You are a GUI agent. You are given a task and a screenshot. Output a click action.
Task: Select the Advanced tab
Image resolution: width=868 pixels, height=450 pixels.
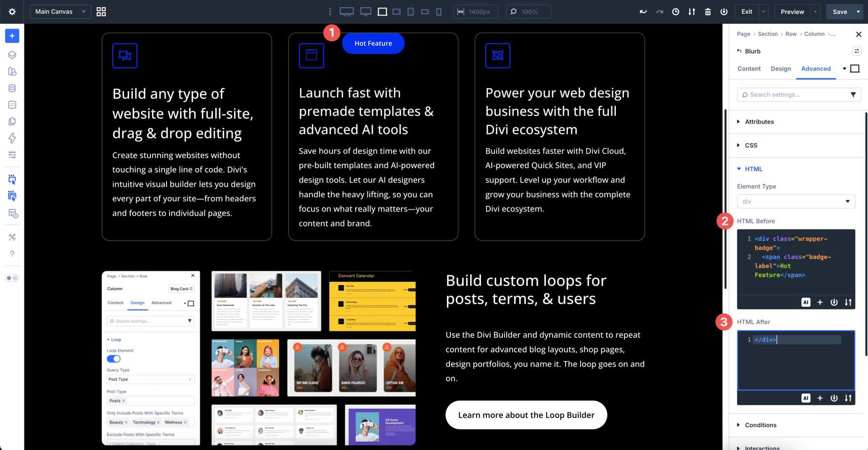[816, 68]
